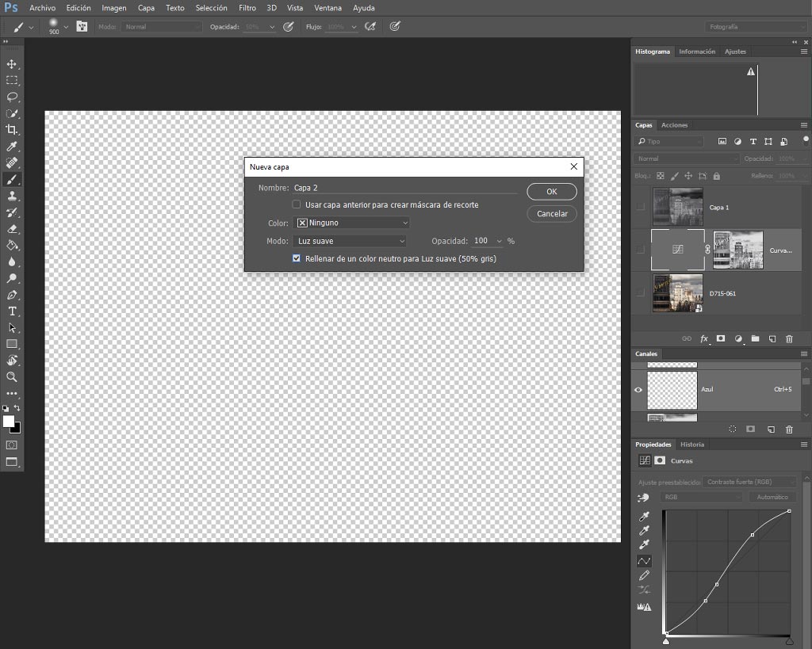
Task: Delete layer with Capas trash icon
Action: pos(789,339)
